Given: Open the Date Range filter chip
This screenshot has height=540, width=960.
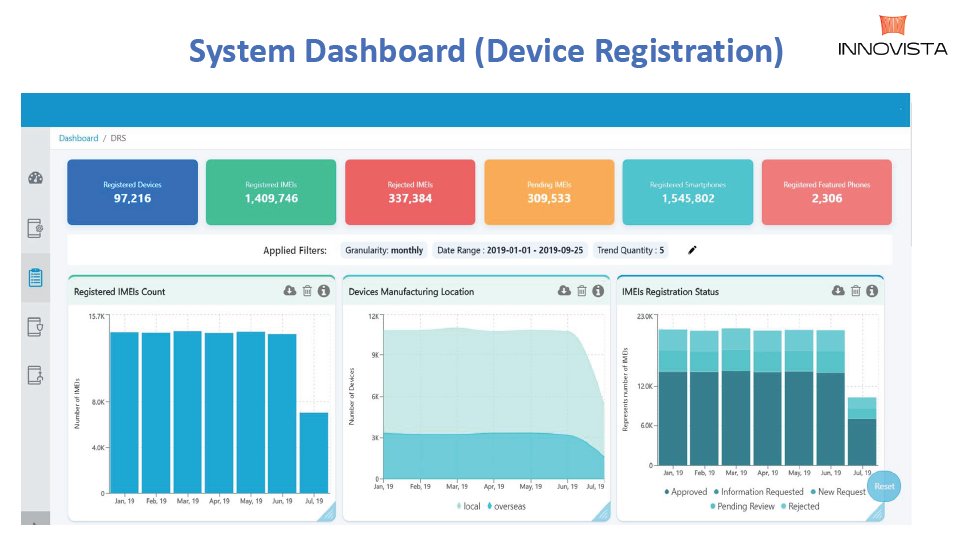Looking at the screenshot, I should point(510,250).
